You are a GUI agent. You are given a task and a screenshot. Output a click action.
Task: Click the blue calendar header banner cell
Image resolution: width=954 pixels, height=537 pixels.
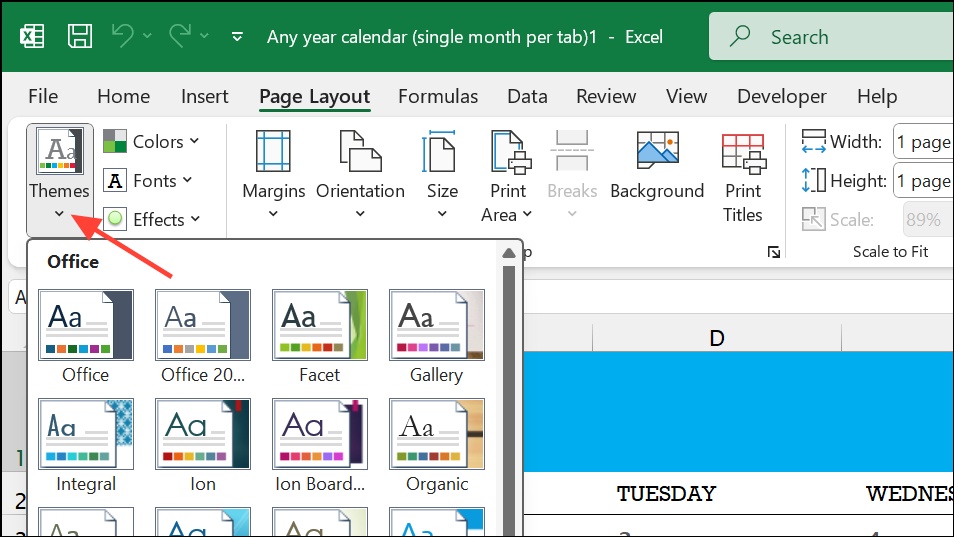tap(739, 411)
